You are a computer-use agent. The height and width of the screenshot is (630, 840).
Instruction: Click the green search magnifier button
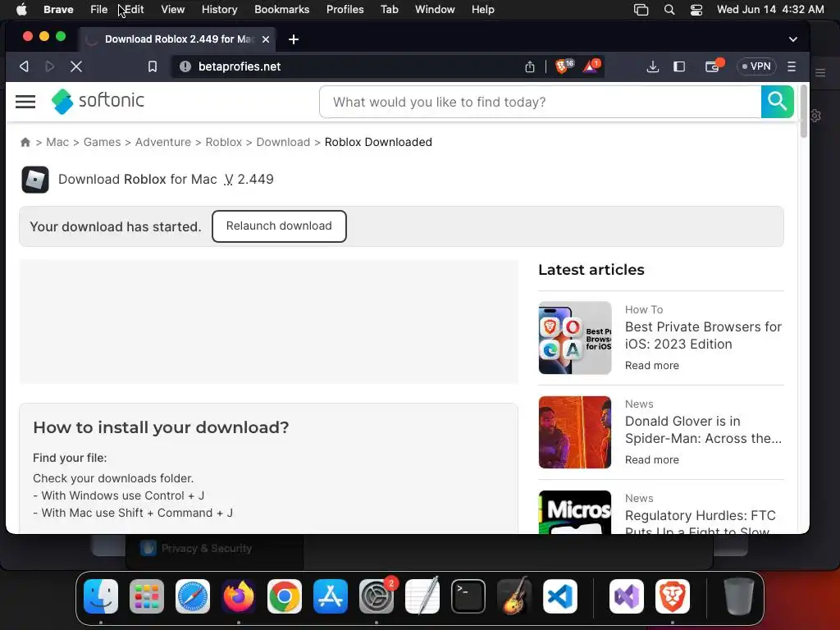point(778,101)
